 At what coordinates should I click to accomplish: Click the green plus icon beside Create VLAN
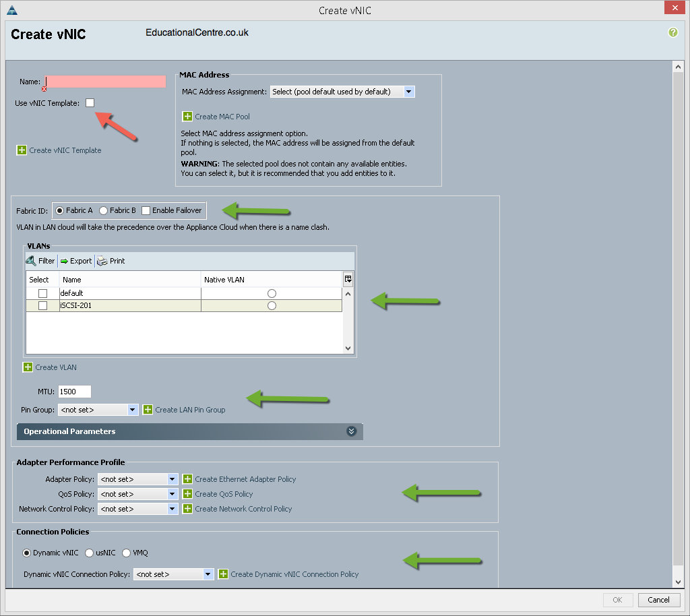(28, 367)
